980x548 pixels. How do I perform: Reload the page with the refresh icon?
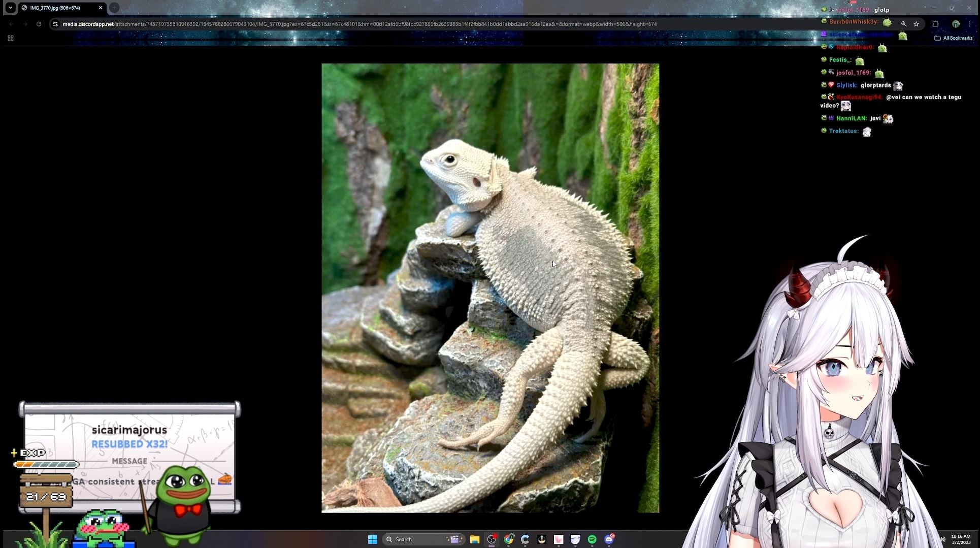click(x=39, y=24)
